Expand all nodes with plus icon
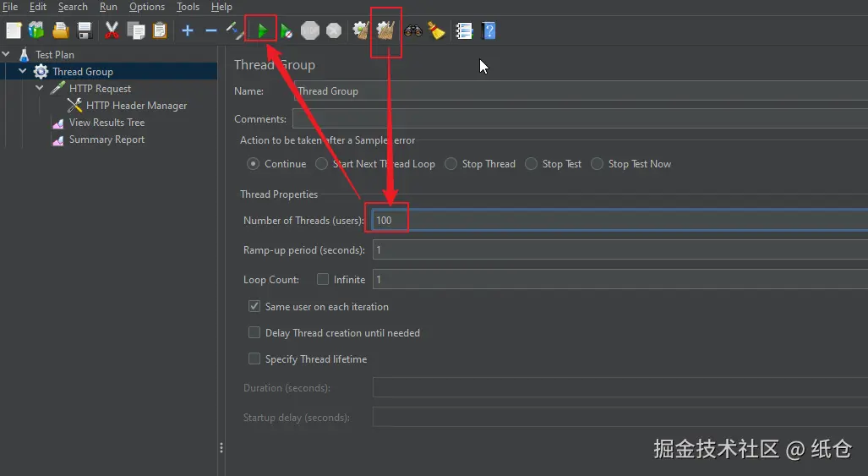Image resolution: width=868 pixels, height=476 pixels. 188,30
